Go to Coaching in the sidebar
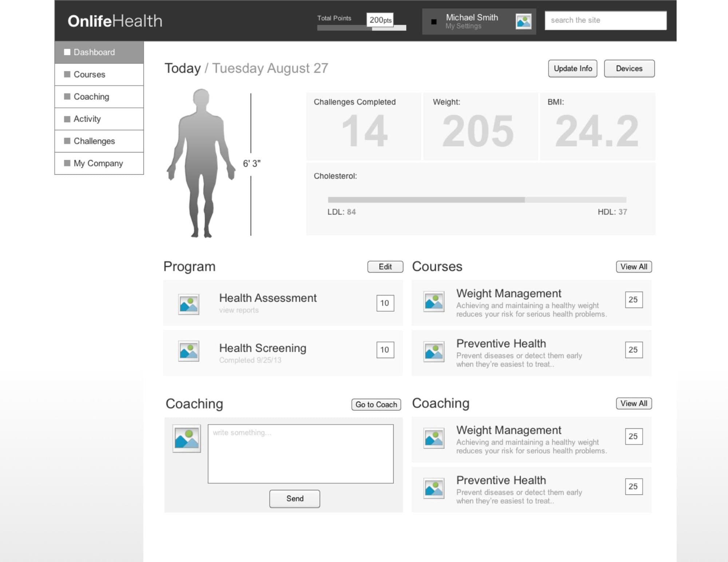 (x=99, y=97)
